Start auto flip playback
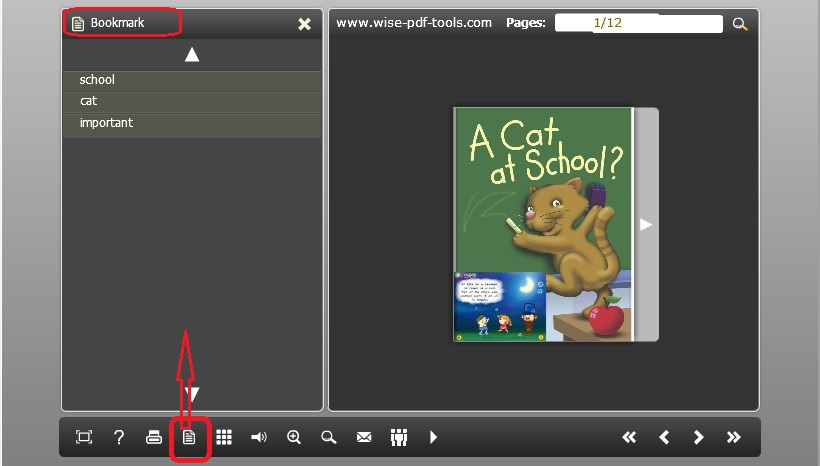This screenshot has height=466, width=820. pyautogui.click(x=433, y=437)
